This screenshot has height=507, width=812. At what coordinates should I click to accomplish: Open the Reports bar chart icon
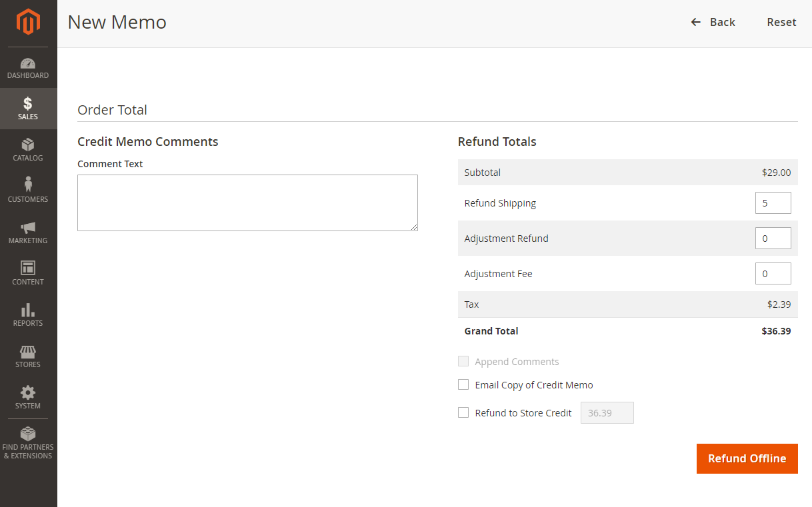[28, 310]
